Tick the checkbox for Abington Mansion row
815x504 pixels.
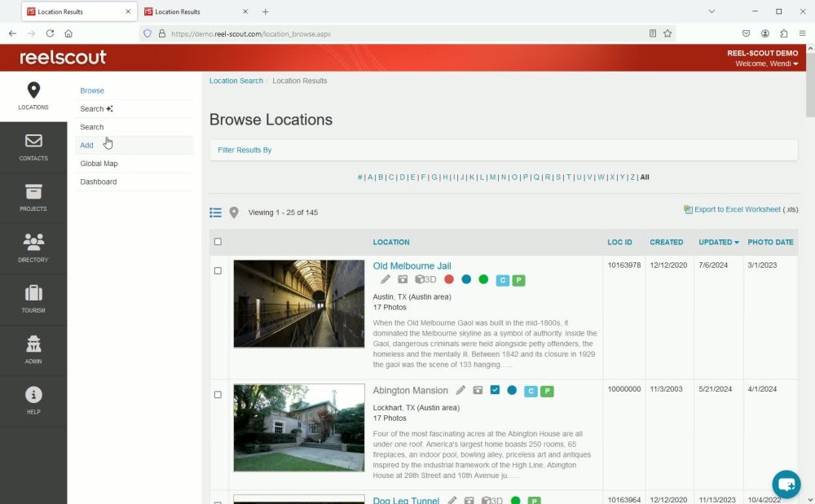pos(218,394)
